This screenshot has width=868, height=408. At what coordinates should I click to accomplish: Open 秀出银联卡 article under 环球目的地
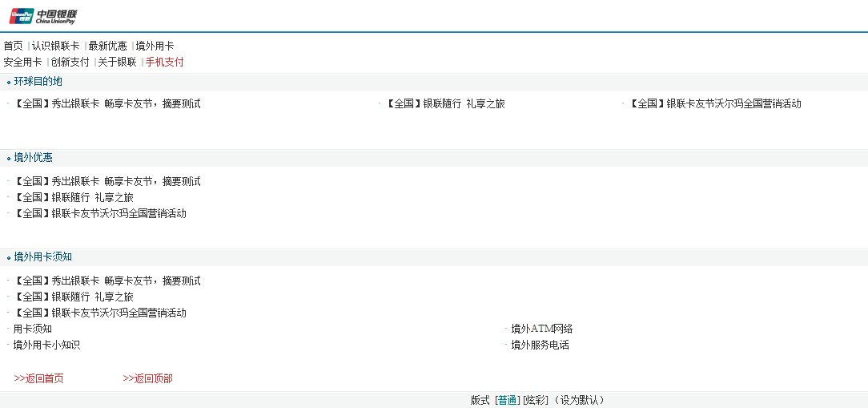pyautogui.click(x=106, y=103)
